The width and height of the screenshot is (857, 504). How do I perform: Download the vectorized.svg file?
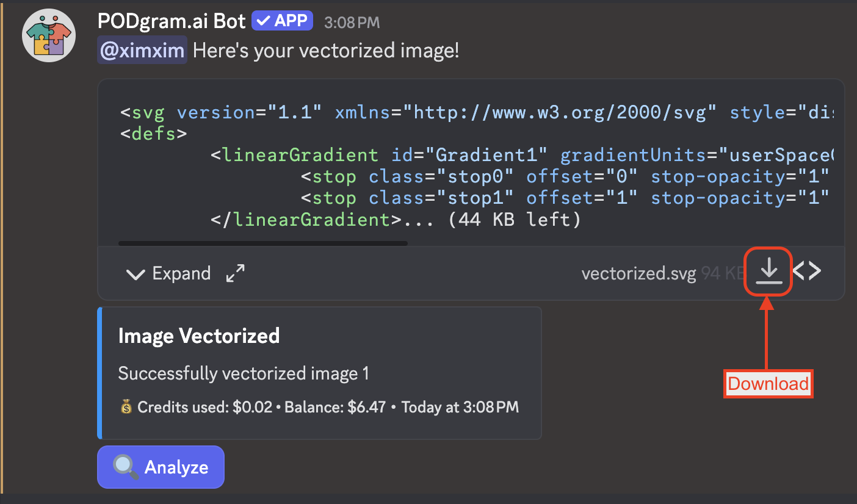pos(768,272)
